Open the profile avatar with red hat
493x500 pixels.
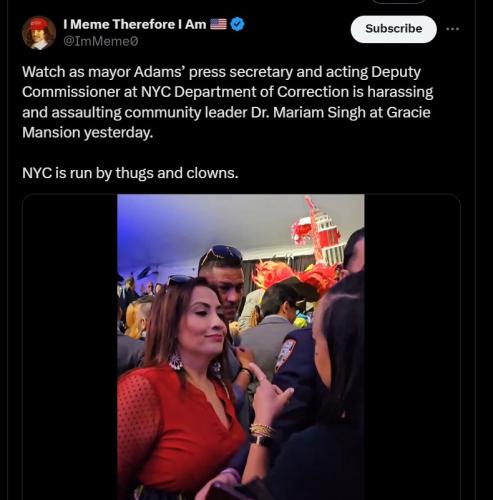39,33
